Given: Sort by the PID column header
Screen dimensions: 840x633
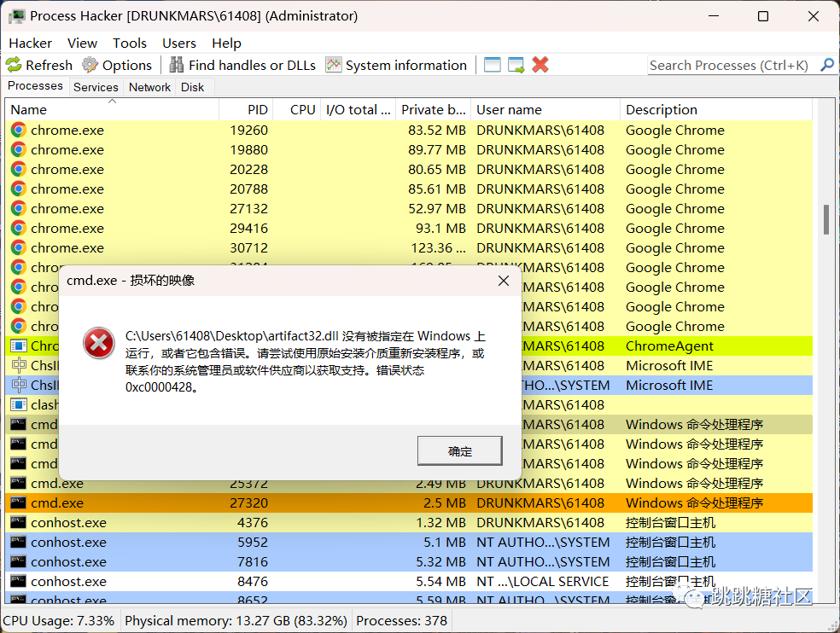Looking at the screenshot, I should click(x=246, y=110).
